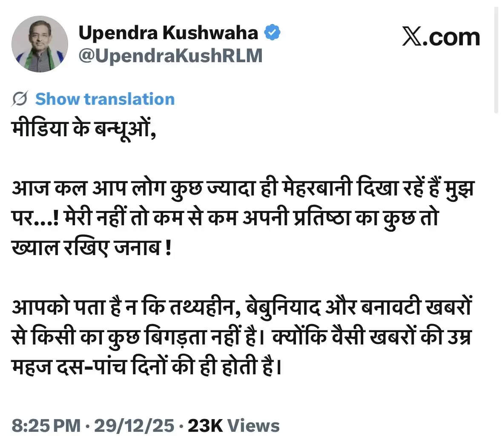The height and width of the screenshot is (448, 502).
Task: Expand the tweet via Show translation
Action: [105, 99]
